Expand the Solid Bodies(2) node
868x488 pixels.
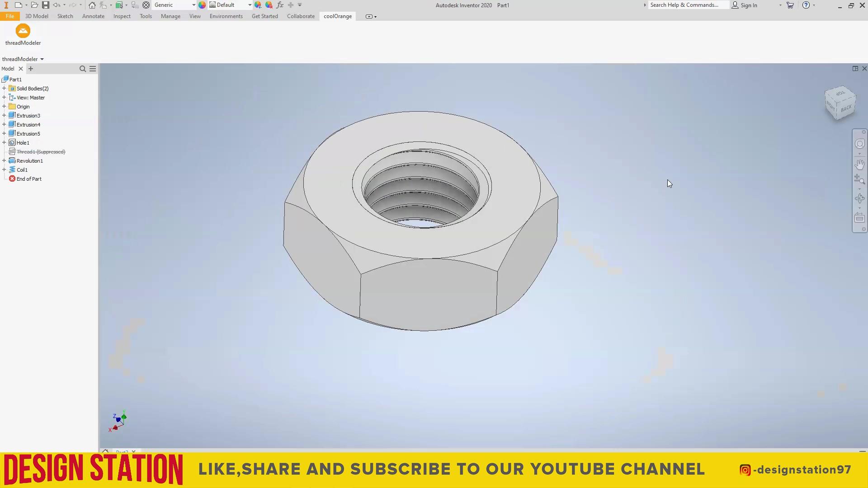[4, 88]
